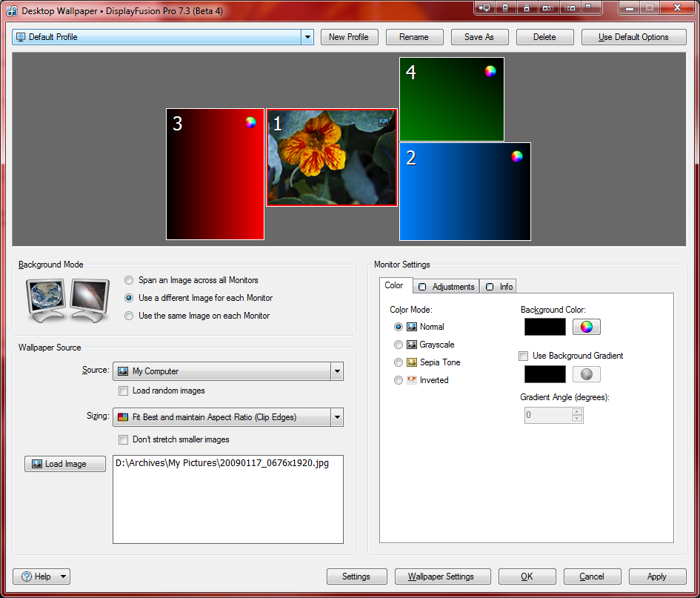Click the Background Color picker wheel button

coord(586,327)
